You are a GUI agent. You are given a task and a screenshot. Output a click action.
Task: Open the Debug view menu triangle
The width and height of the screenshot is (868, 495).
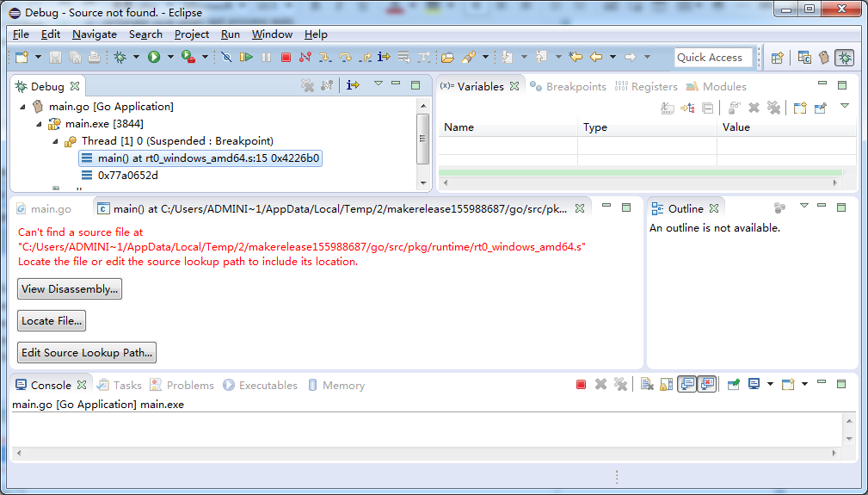click(379, 84)
